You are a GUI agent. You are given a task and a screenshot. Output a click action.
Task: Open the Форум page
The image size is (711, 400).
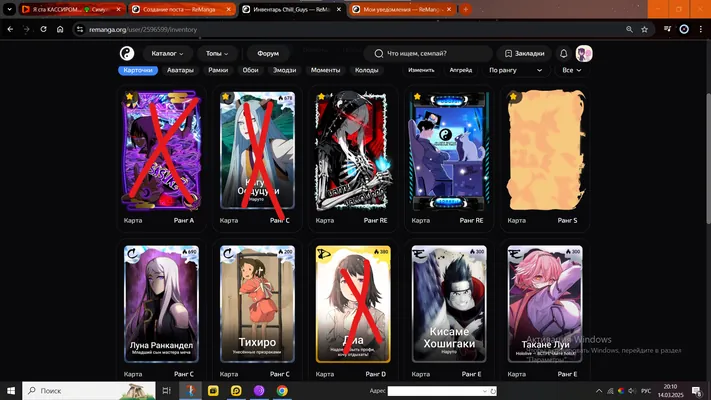[x=268, y=54]
